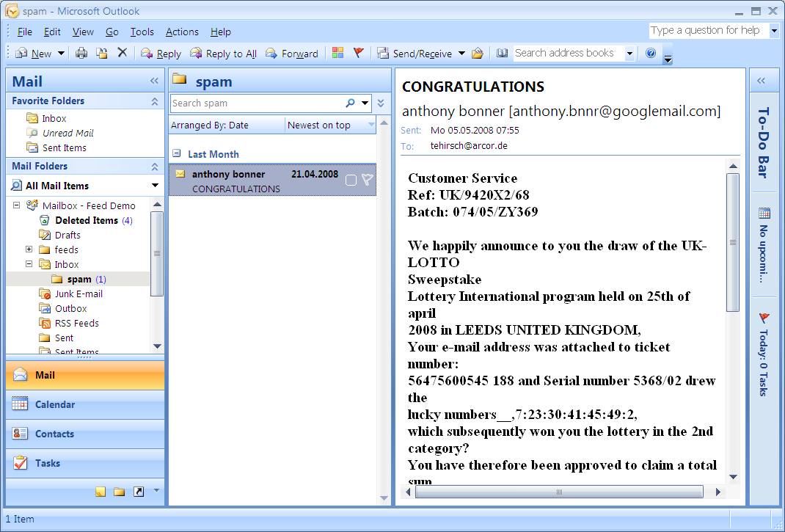The height and width of the screenshot is (532, 785).
Task: Expand the feeds folder tree node
Action: point(29,249)
